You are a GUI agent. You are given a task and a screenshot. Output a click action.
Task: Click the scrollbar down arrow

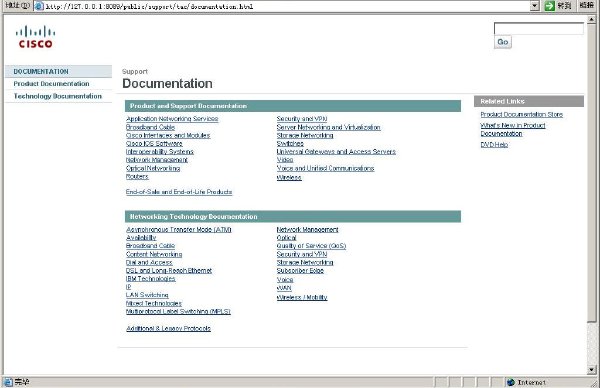pos(592,370)
